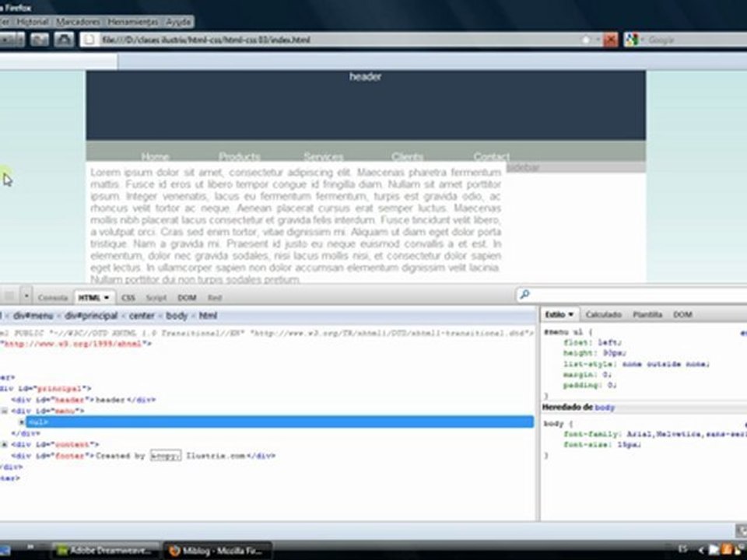The image size is (747, 560).
Task: Expand the div id="content" node
Action: 5,444
